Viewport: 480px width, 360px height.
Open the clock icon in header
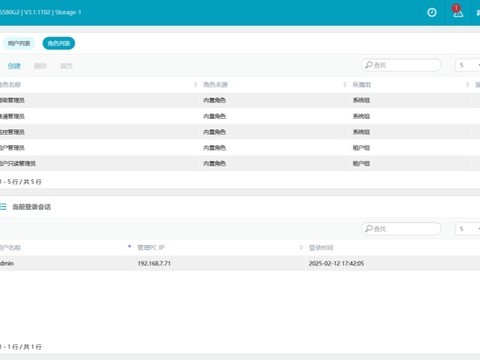pyautogui.click(x=432, y=13)
